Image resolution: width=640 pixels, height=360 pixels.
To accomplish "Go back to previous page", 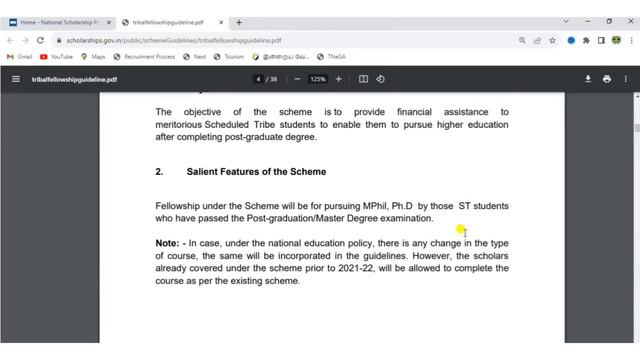I will click(11, 40).
